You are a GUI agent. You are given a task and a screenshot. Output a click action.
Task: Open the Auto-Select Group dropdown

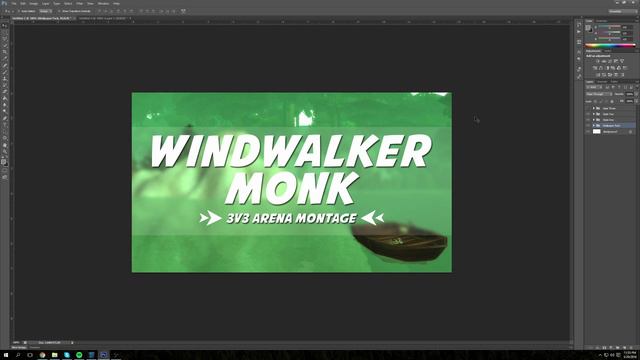click(x=46, y=11)
